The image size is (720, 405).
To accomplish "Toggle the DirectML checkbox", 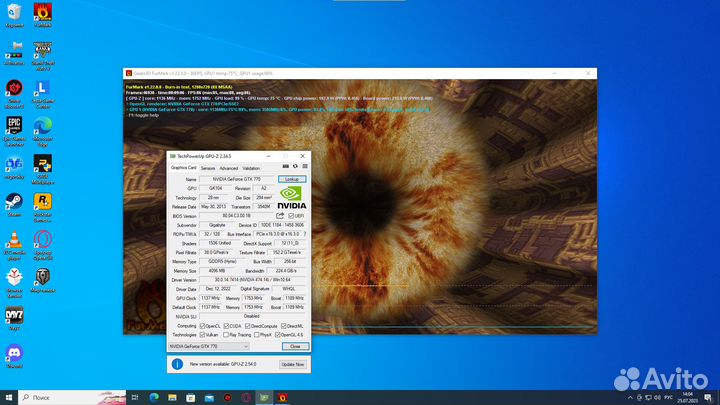I will [283, 326].
